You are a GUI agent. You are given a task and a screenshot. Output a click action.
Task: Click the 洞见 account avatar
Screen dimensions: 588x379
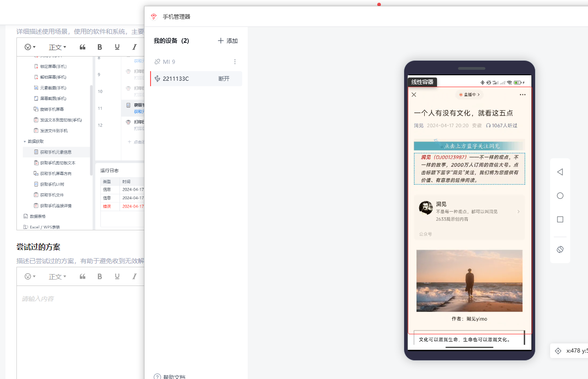point(426,208)
